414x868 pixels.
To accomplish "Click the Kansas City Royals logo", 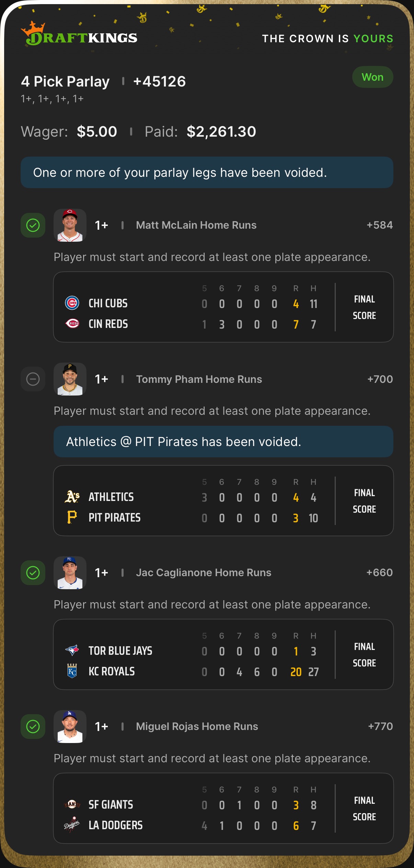I will pos(72,671).
